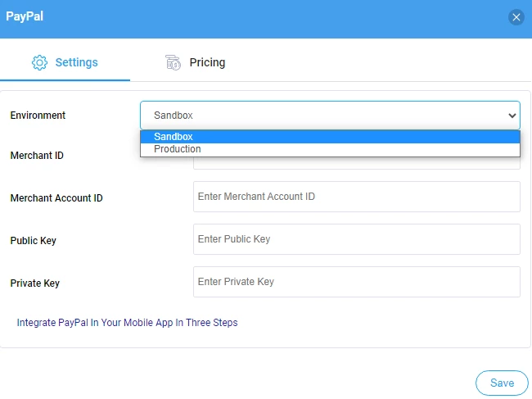Click the Public Key label
Screen dimensions: 532x399
(34, 240)
